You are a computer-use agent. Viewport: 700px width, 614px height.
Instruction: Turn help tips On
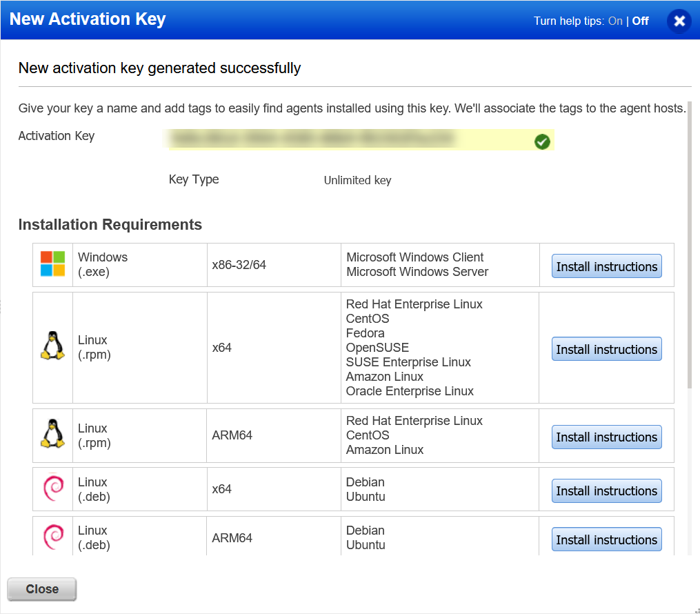(x=615, y=21)
